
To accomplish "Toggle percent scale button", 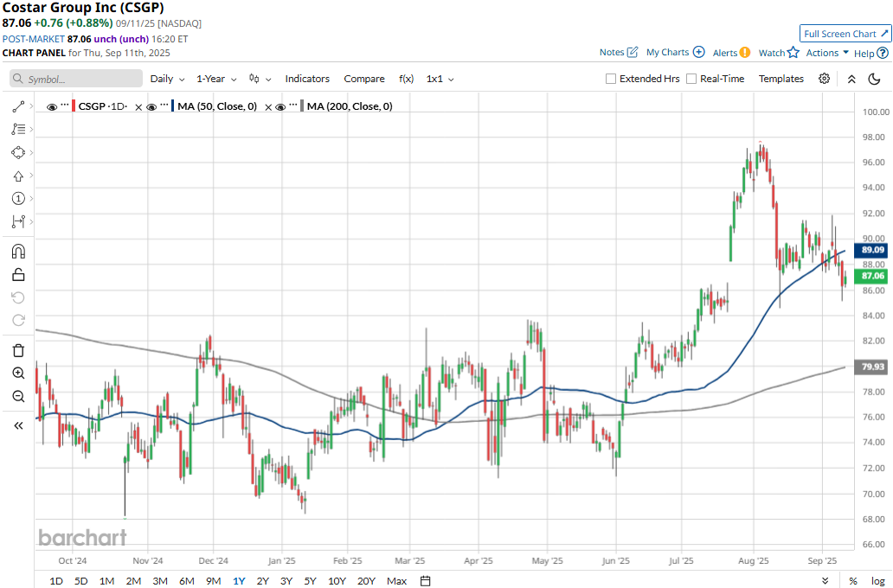I will (x=853, y=580).
